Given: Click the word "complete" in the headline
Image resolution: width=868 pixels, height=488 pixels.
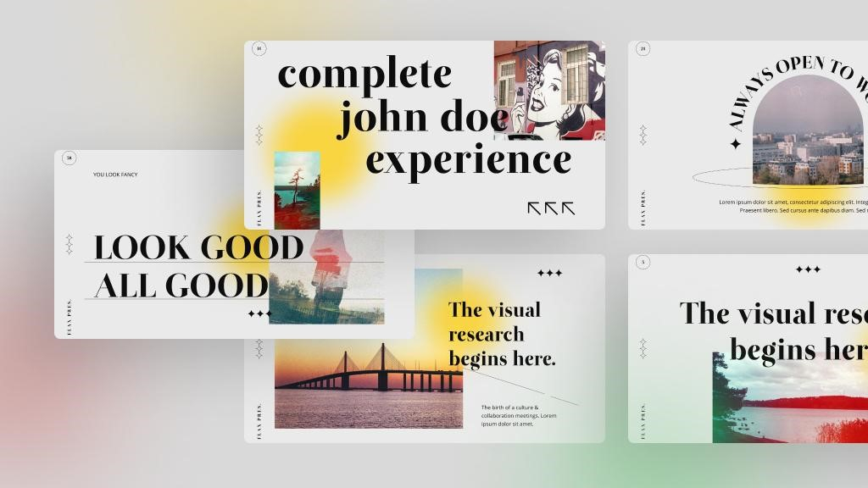Looking at the screenshot, I should pos(364,75).
